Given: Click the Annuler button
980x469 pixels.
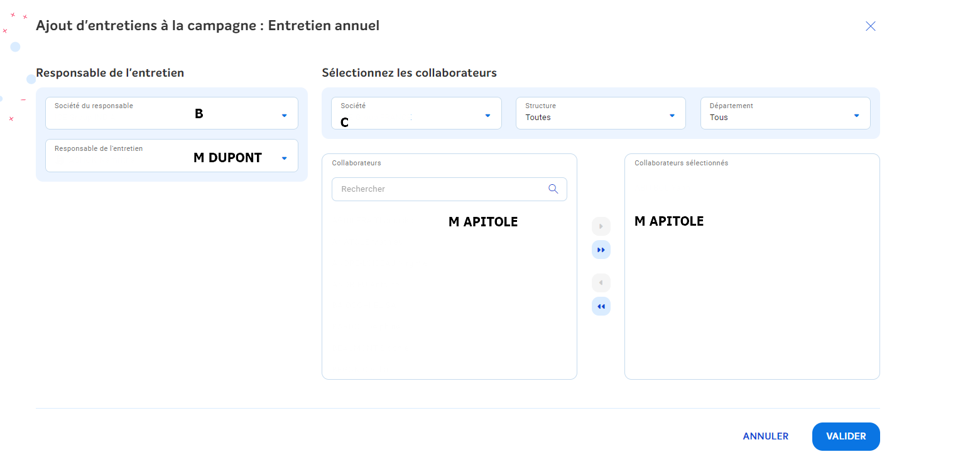Looking at the screenshot, I should coord(765,436).
